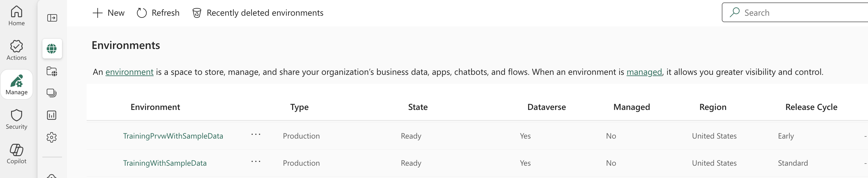Click into the Search field
The image size is (868, 178).
tap(795, 13)
